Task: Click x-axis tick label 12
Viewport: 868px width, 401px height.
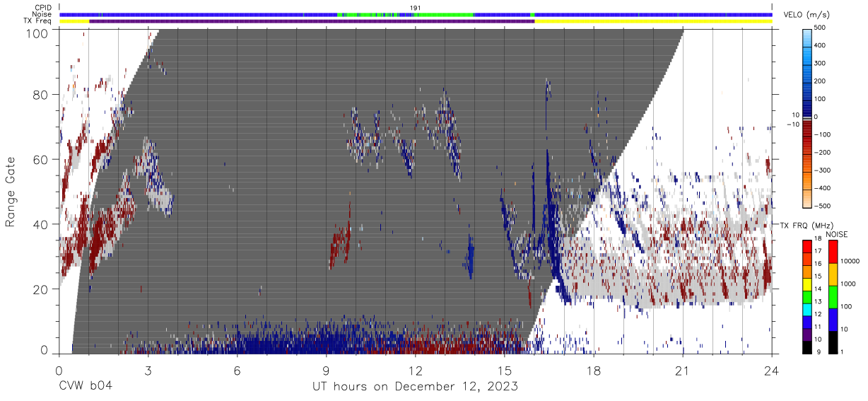Action: pos(415,370)
